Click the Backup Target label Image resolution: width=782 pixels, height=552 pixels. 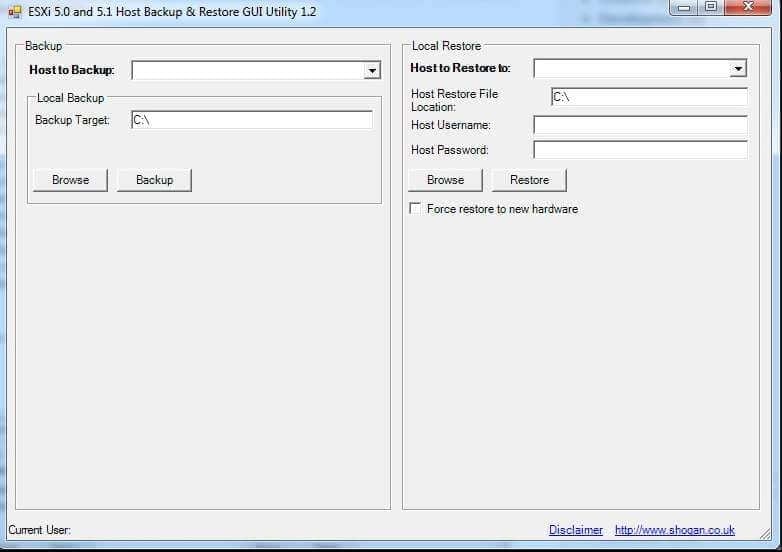point(72,120)
